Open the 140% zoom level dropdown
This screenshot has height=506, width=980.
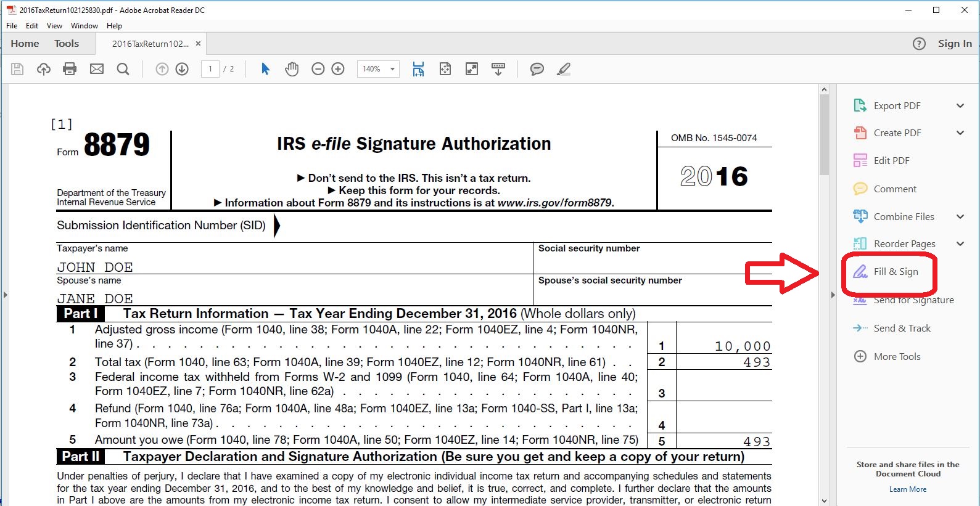point(378,69)
